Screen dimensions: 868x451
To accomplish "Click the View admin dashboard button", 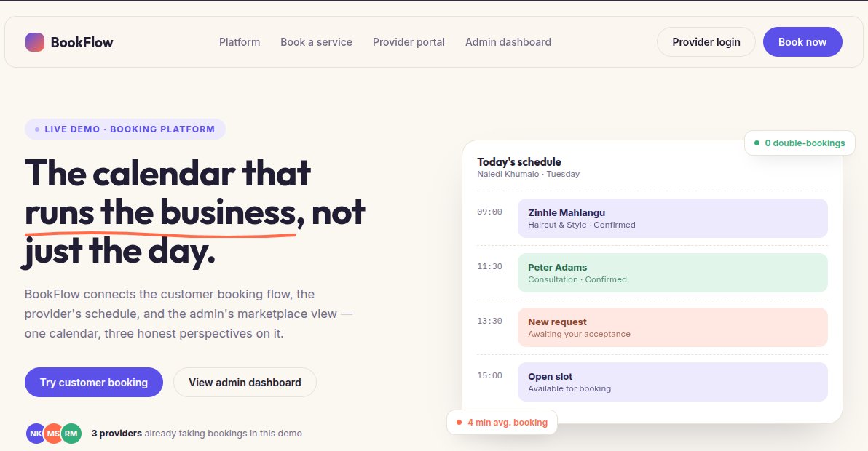I will click(245, 383).
